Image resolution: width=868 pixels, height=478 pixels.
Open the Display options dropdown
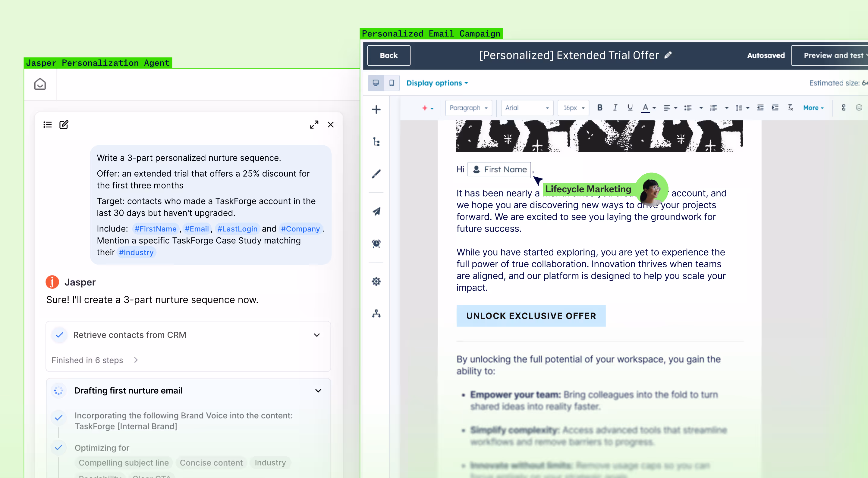tap(437, 83)
